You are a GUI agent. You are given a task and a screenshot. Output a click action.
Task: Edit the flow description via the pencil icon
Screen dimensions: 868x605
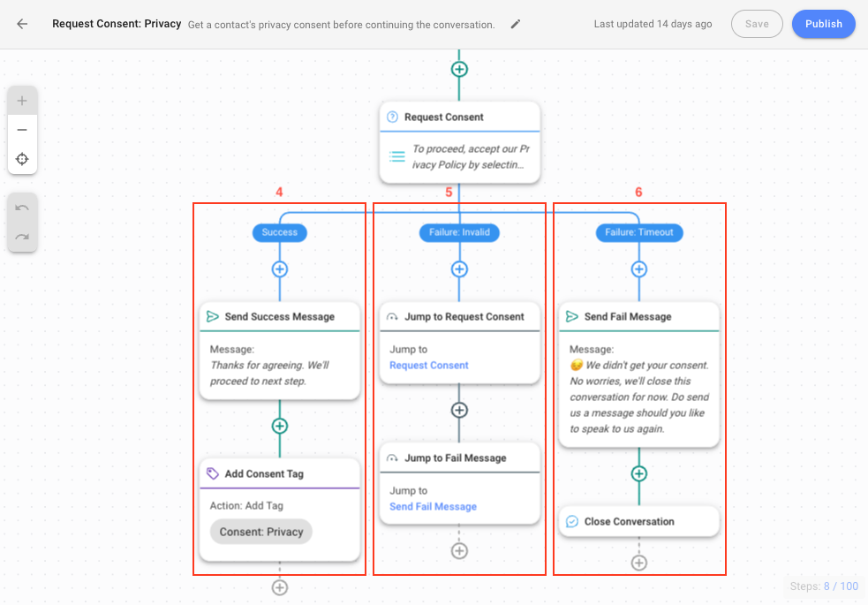[515, 24]
